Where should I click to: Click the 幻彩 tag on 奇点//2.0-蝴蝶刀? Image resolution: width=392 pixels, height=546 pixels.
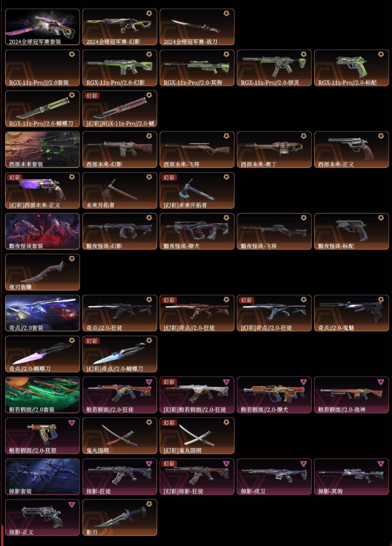[x=92, y=341]
